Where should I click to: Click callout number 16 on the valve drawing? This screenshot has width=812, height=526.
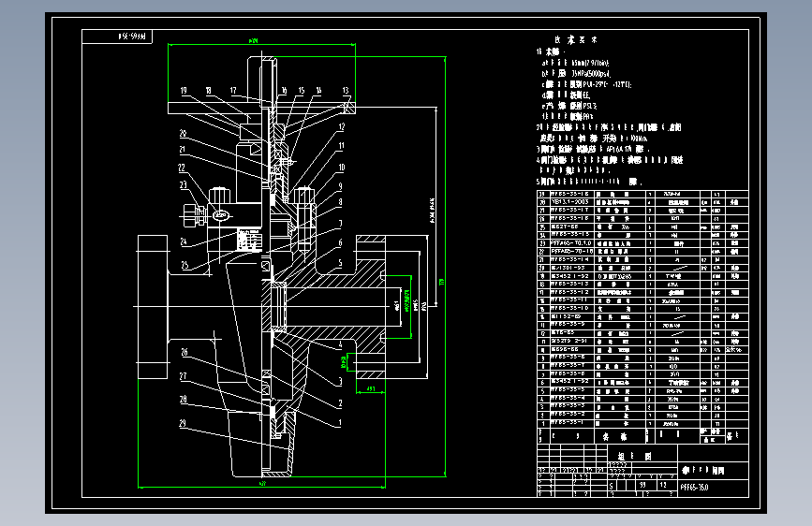coord(284,90)
